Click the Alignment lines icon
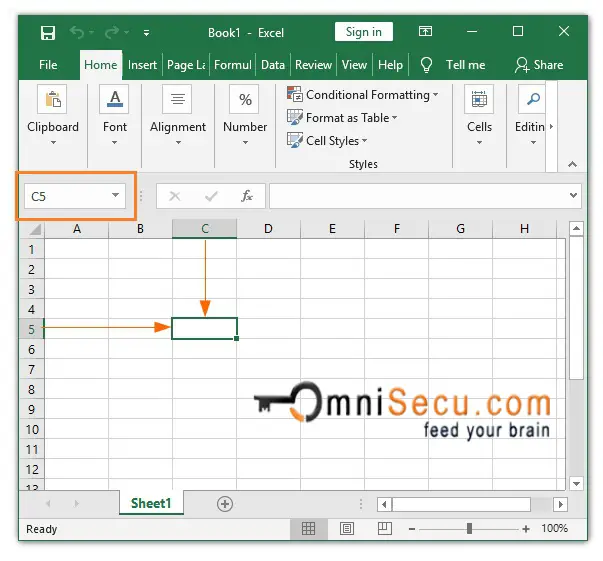The width and height of the screenshot is (603, 561). pyautogui.click(x=177, y=99)
